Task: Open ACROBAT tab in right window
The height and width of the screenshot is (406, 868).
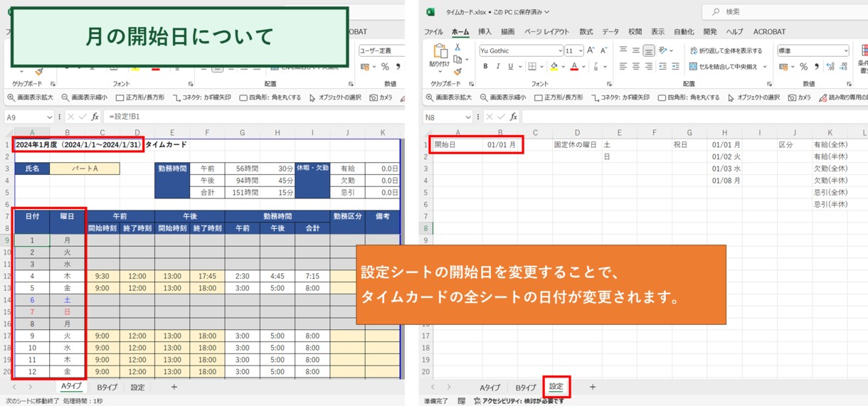Action: pos(769,32)
